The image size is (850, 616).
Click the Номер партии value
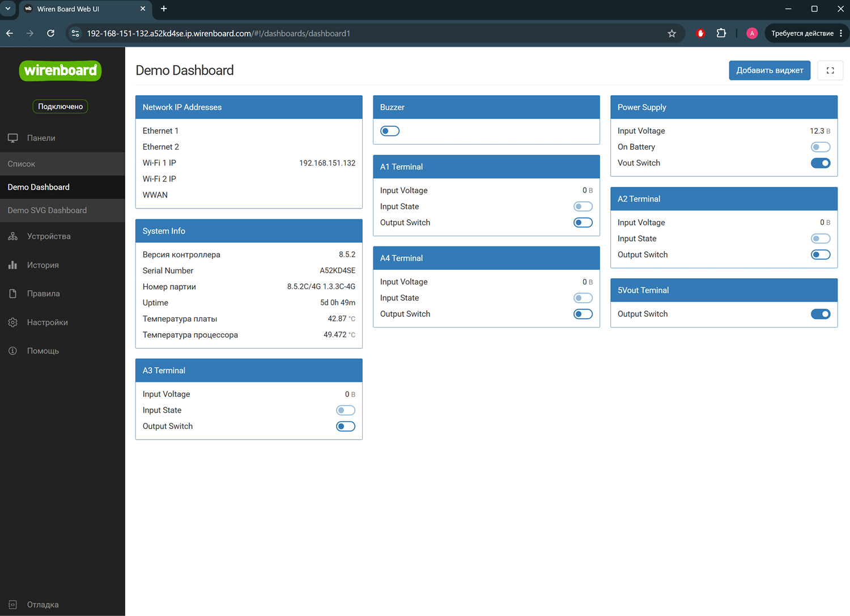321,287
